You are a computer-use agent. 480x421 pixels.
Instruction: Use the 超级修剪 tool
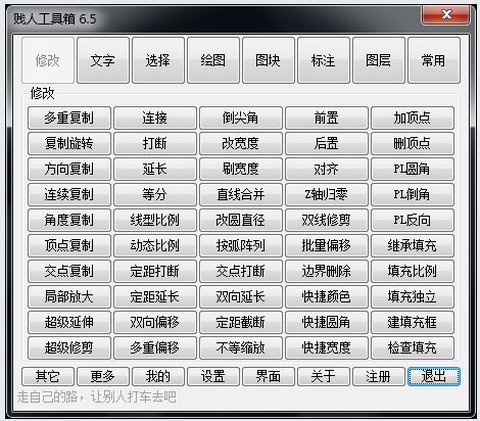[69, 348]
